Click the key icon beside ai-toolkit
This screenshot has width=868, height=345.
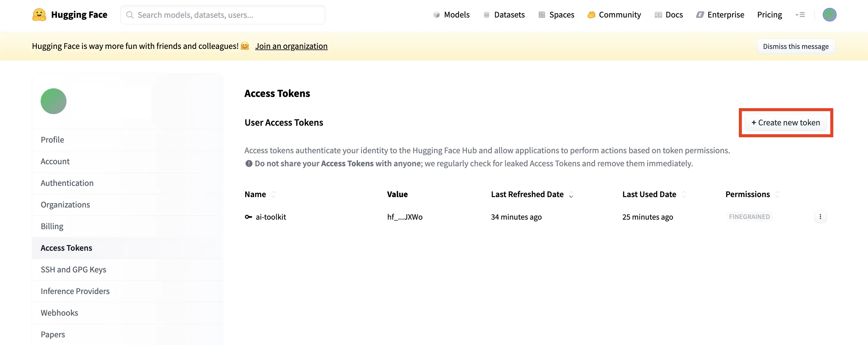pos(248,217)
